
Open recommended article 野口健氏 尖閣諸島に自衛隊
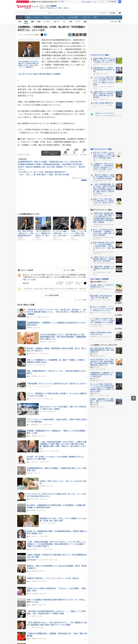pos(57,349)
